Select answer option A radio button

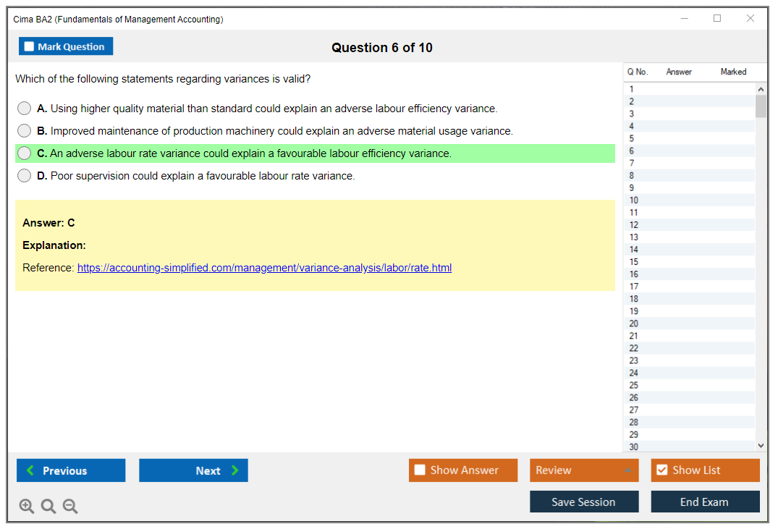click(25, 109)
